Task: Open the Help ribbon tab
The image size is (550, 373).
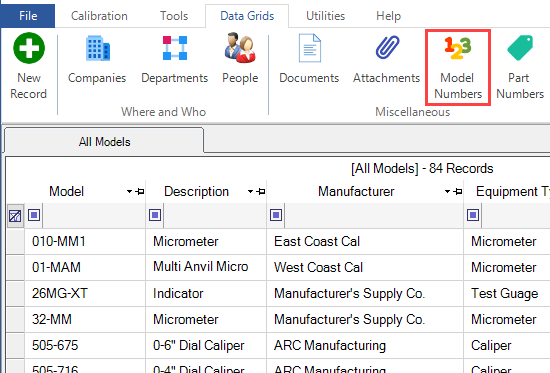Action: point(388,16)
